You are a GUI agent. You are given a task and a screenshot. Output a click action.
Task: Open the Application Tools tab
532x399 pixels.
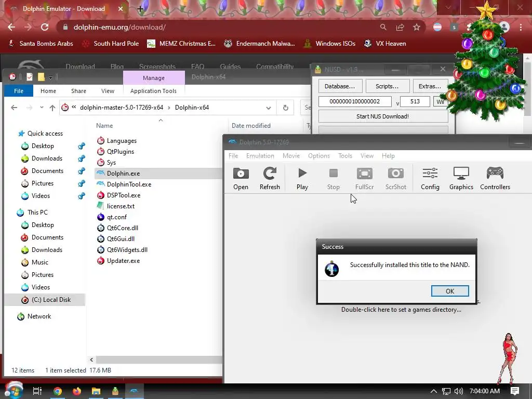[x=153, y=91]
